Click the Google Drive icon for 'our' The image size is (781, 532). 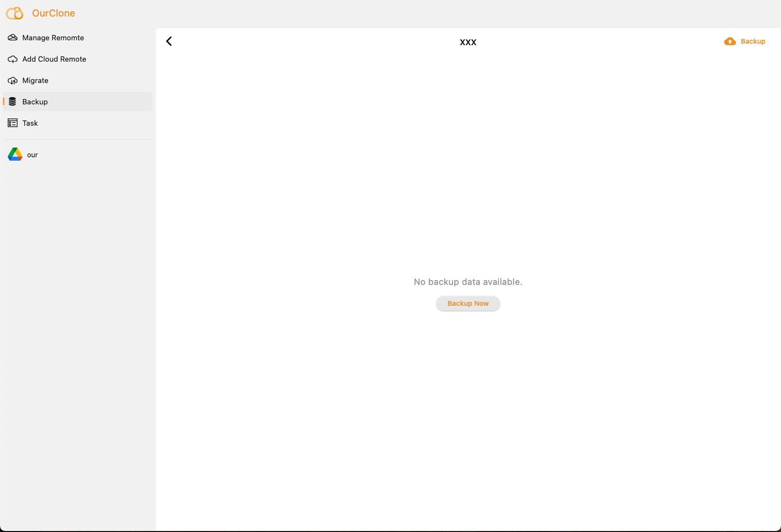[x=15, y=154]
